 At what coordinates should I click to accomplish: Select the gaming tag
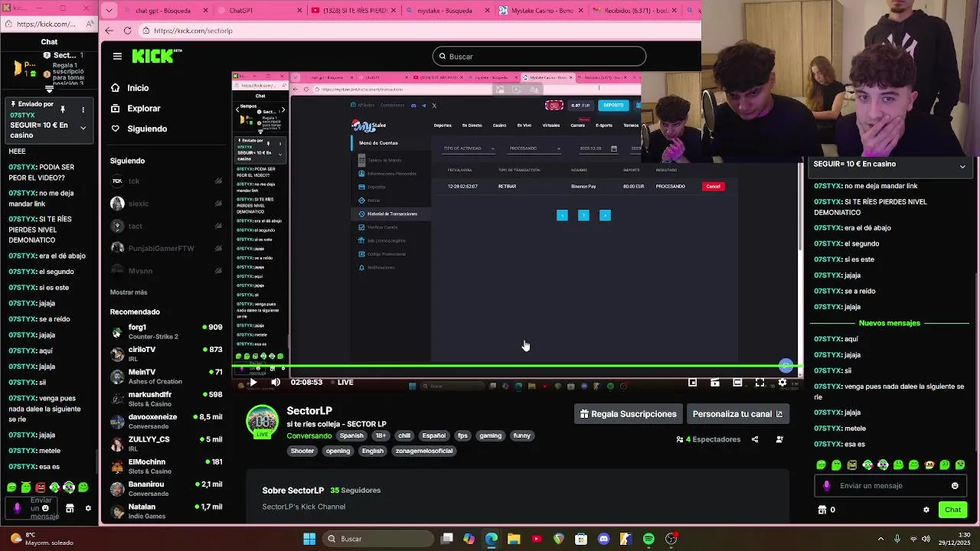tap(490, 435)
